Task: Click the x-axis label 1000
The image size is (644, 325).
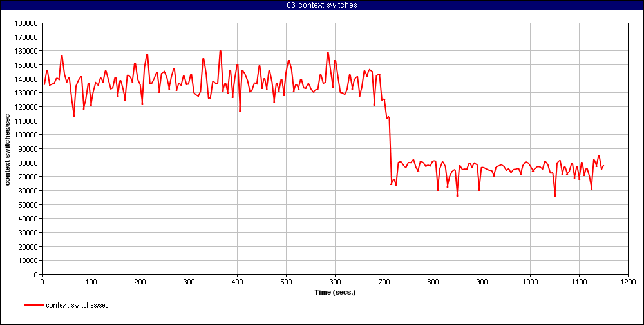Action: (530, 282)
